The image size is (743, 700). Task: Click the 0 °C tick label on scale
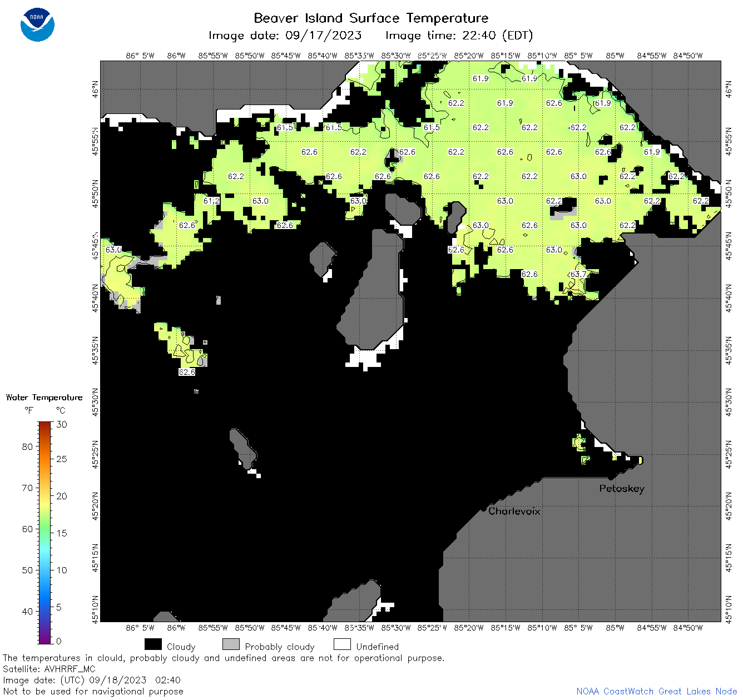pos(59,641)
